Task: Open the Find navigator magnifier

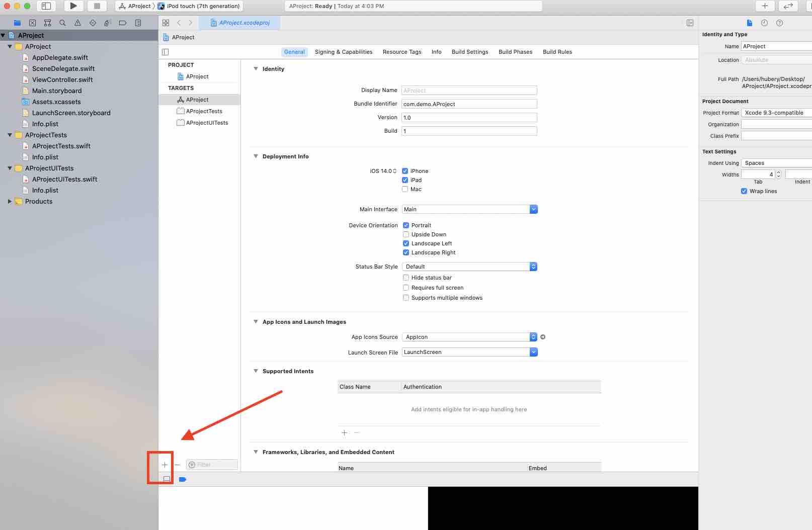Action: point(62,23)
